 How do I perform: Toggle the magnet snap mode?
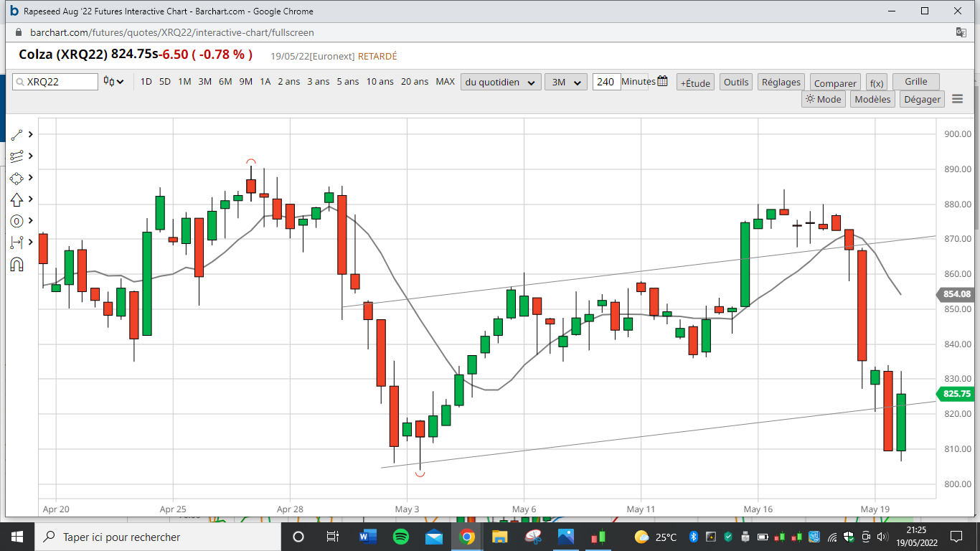click(x=17, y=265)
